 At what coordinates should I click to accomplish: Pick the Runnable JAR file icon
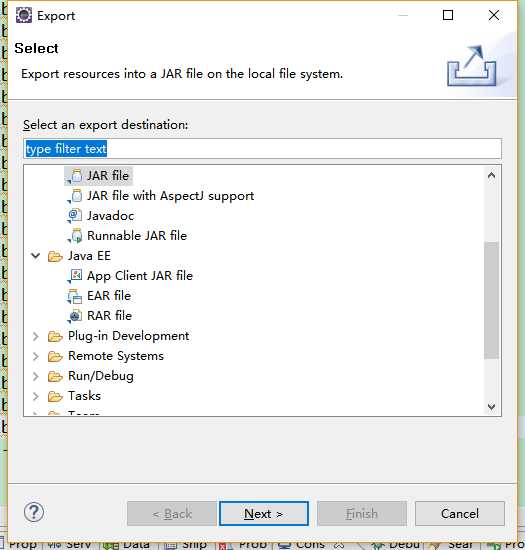tap(75, 236)
